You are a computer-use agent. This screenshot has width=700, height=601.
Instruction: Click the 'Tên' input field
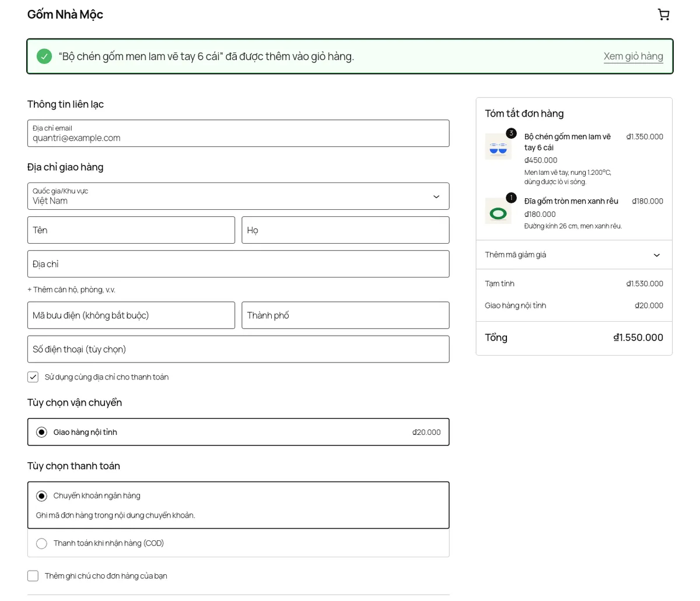[131, 230]
